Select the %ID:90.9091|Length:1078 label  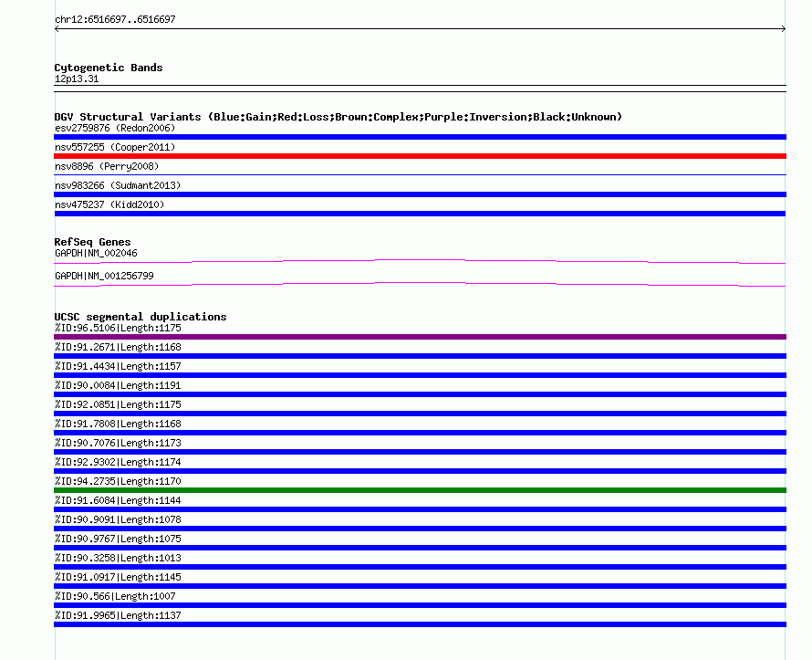coord(118,519)
